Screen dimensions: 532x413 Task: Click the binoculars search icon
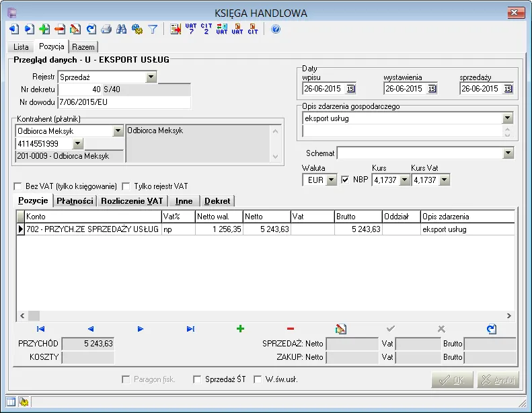pos(121,29)
